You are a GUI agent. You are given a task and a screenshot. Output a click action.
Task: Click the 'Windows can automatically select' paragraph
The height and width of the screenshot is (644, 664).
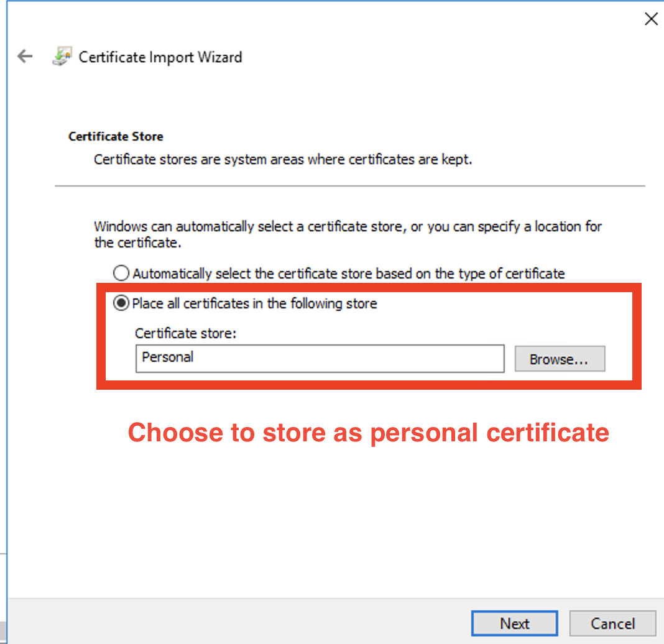coord(348,234)
